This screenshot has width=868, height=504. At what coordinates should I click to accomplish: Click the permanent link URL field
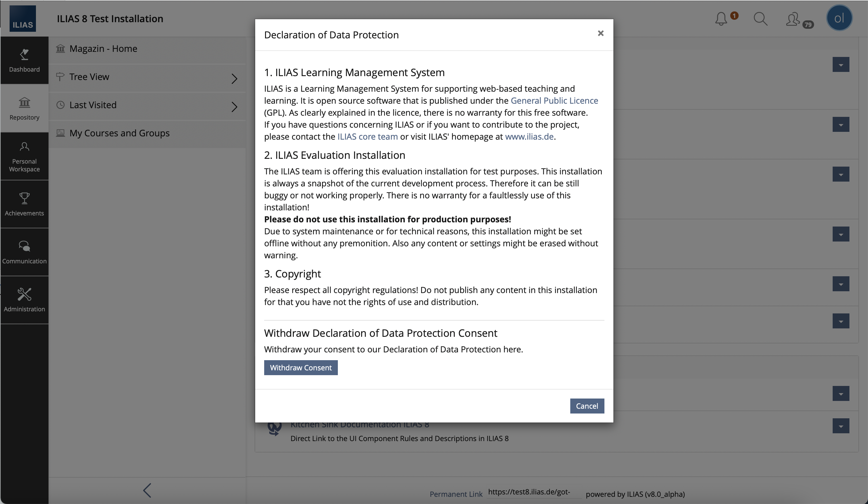click(533, 492)
